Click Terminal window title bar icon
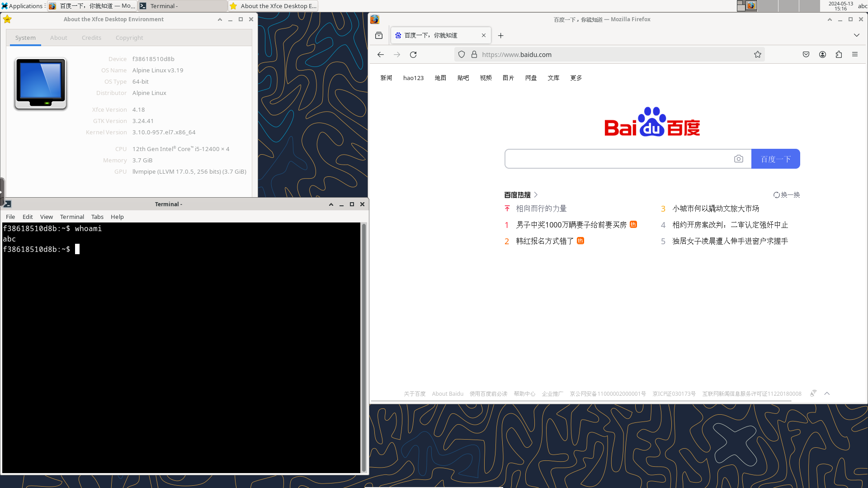 click(7, 204)
